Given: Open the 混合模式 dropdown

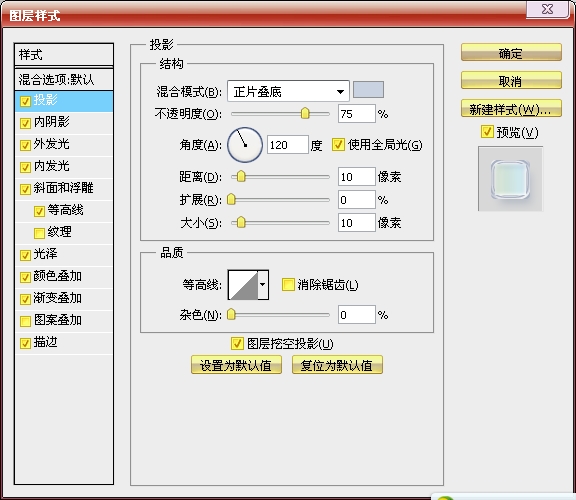Looking at the screenshot, I should click(x=288, y=91).
